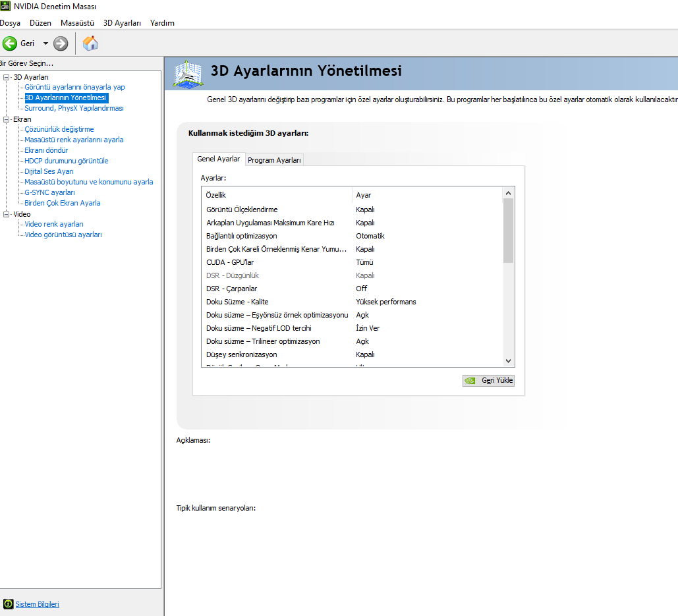
Task: Open Ekranı döndür
Action: (46, 150)
